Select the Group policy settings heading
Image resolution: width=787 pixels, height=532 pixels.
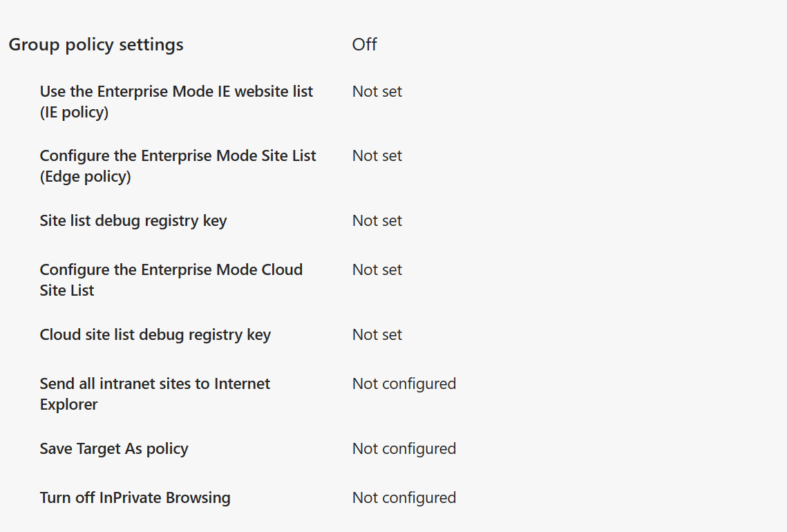coord(96,45)
